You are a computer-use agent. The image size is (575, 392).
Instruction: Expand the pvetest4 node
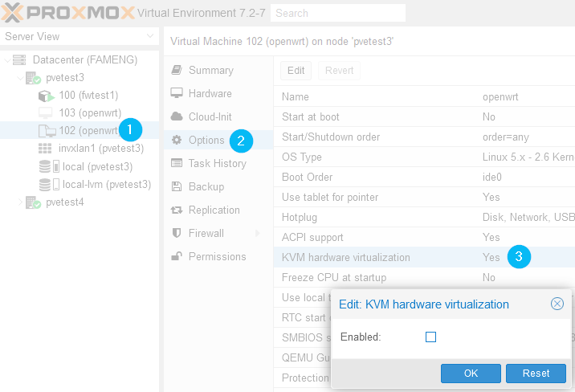(x=21, y=202)
